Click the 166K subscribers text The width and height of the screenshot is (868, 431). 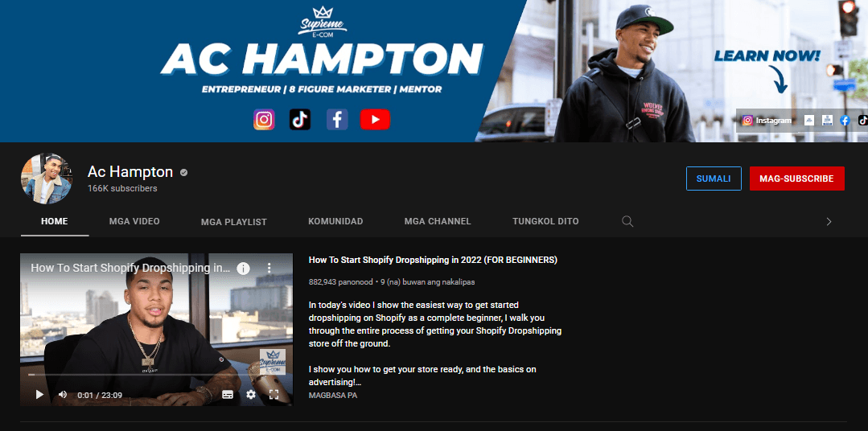point(122,188)
